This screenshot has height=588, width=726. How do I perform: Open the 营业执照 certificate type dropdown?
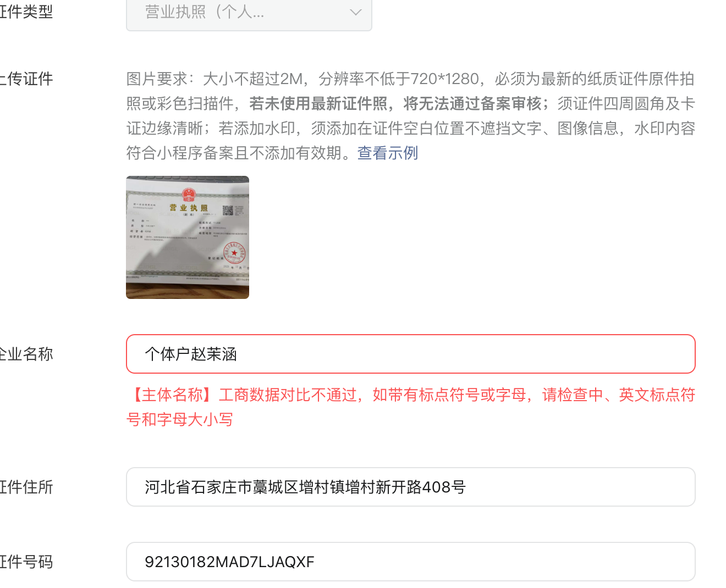pos(249,12)
